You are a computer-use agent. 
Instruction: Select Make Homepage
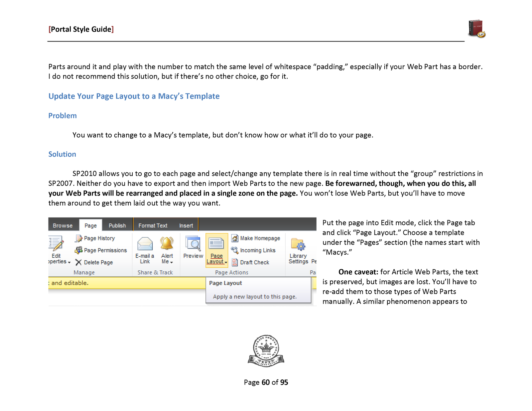[x=260, y=238]
